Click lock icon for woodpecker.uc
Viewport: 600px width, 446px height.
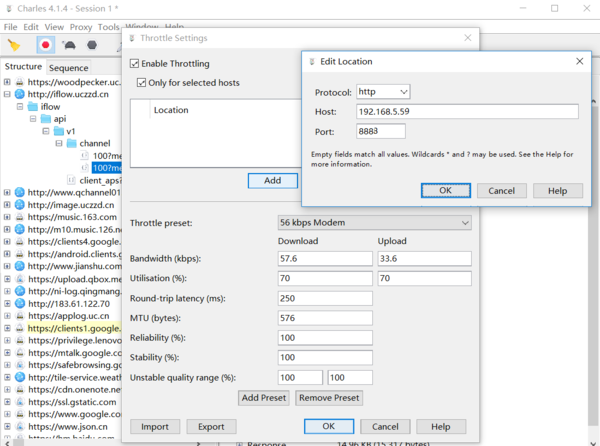pyautogui.click(x=20, y=82)
